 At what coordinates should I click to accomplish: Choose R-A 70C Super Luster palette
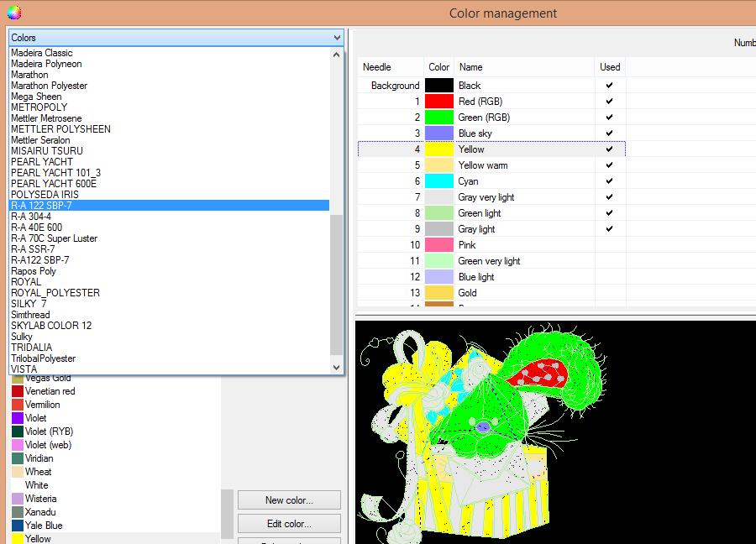pyautogui.click(x=54, y=238)
